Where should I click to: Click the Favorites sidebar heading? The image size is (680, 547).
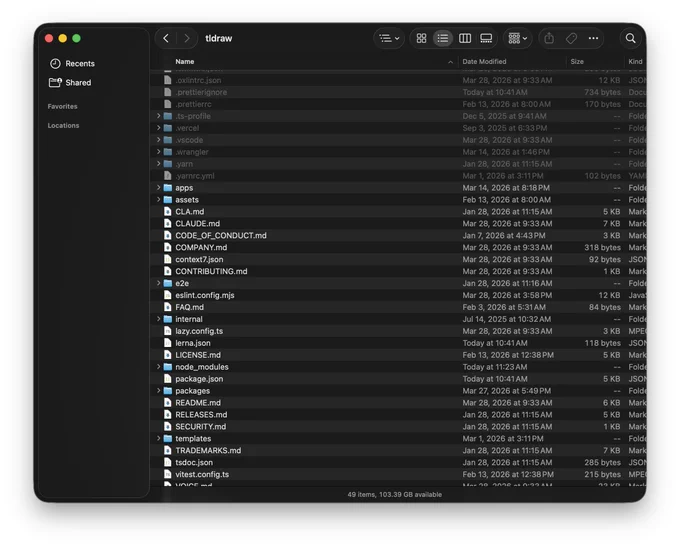(x=62, y=106)
